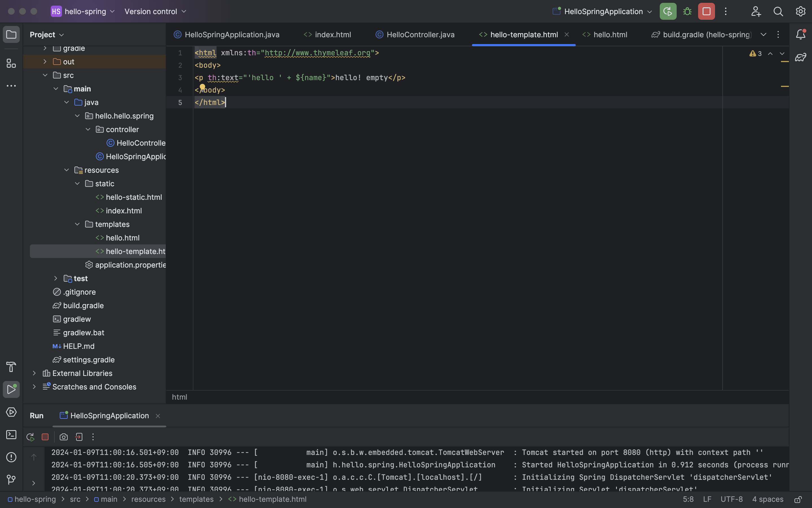812x508 pixels.
Task: Open IDE settings gear
Action: pos(801,11)
